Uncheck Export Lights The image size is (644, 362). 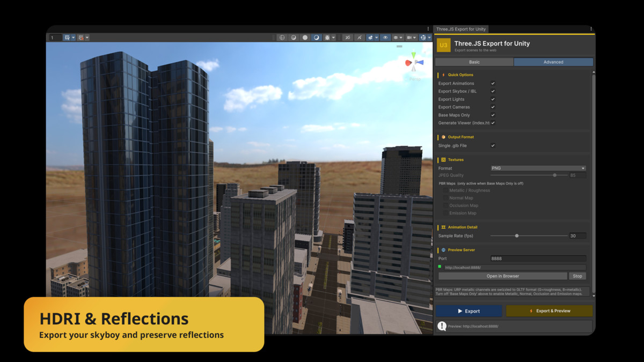point(493,99)
